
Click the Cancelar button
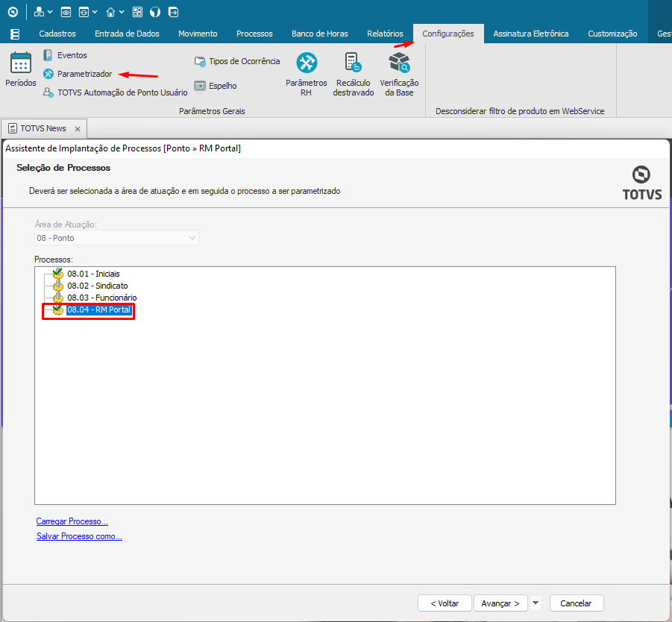(577, 603)
